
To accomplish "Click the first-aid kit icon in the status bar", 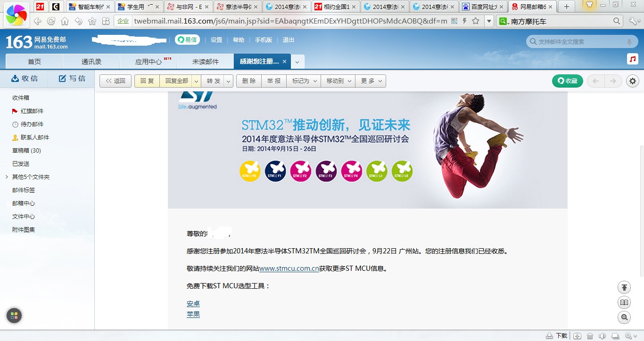I will click(x=578, y=336).
